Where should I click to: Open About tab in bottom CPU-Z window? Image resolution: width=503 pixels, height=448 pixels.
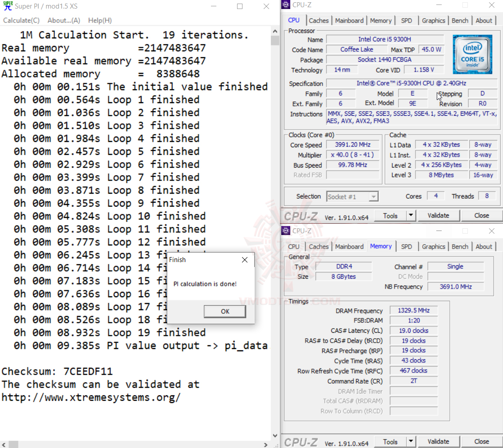click(484, 246)
